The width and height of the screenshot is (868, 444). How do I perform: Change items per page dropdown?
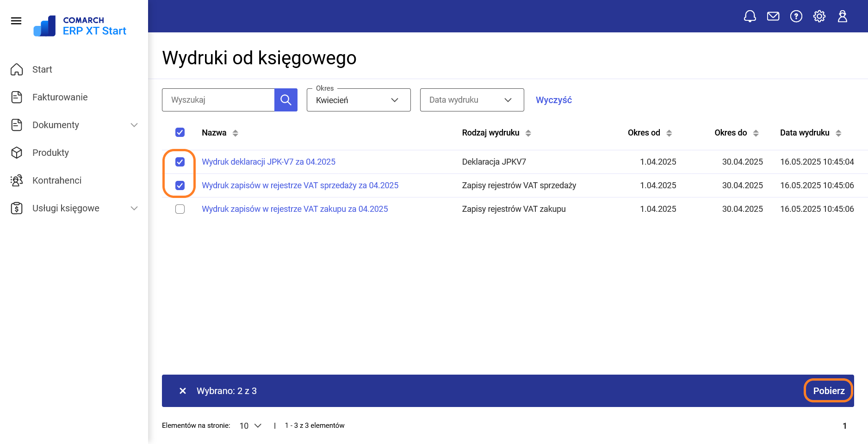[x=250, y=425]
